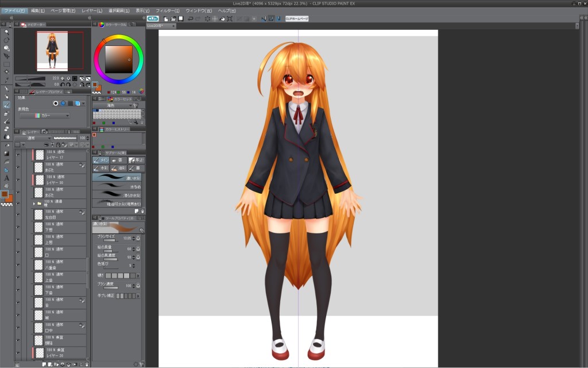Open the layer blending mode 通常 dropdown

point(33,138)
